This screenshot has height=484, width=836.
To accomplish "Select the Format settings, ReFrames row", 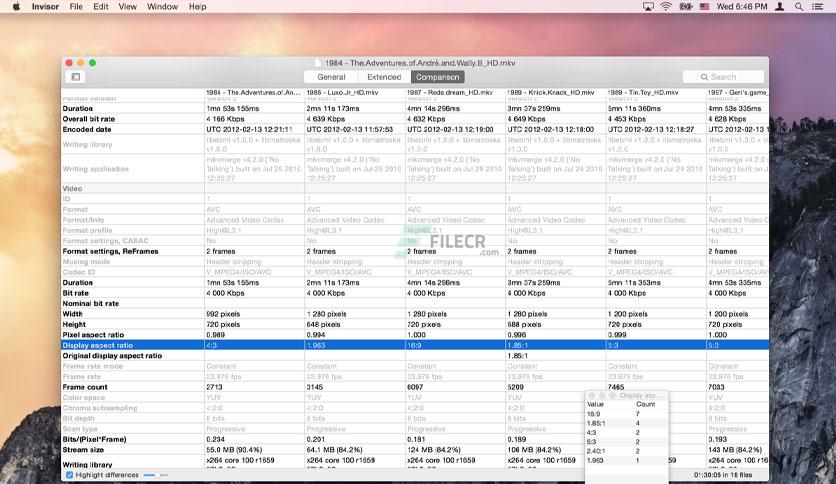I will (x=415, y=251).
